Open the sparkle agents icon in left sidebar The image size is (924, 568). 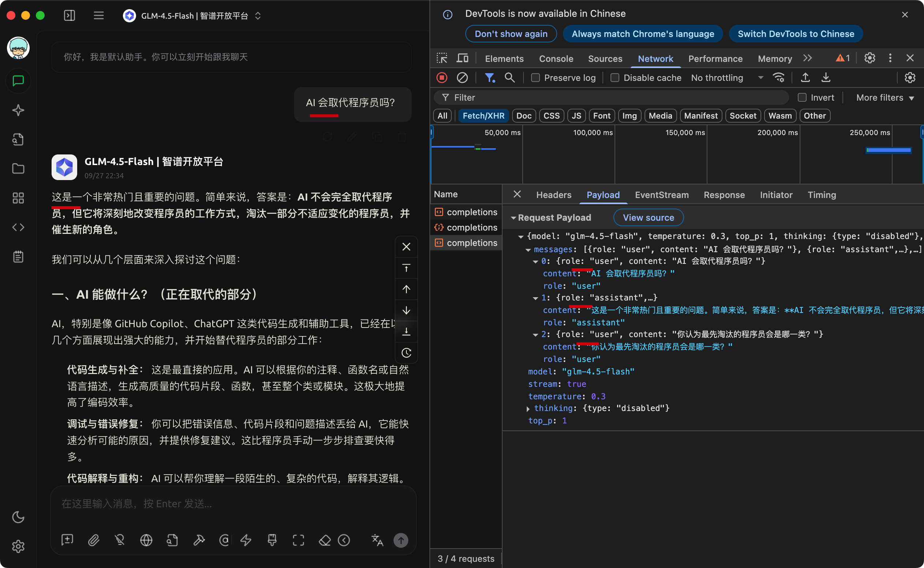point(18,110)
